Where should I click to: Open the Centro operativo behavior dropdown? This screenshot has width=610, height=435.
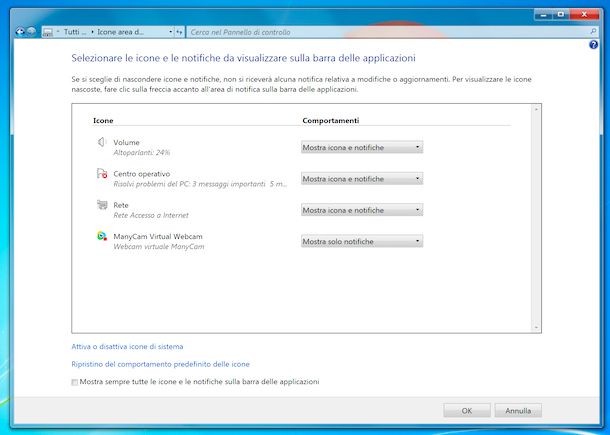362,179
